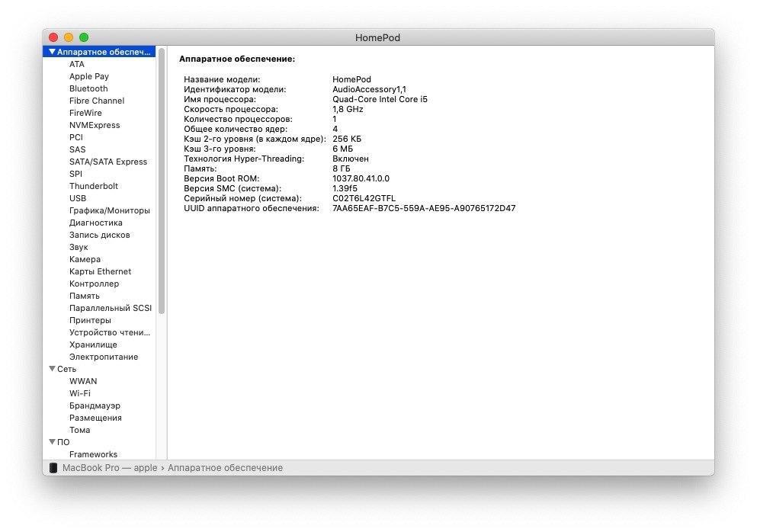
Task: Select the PCI item
Action: (75, 137)
